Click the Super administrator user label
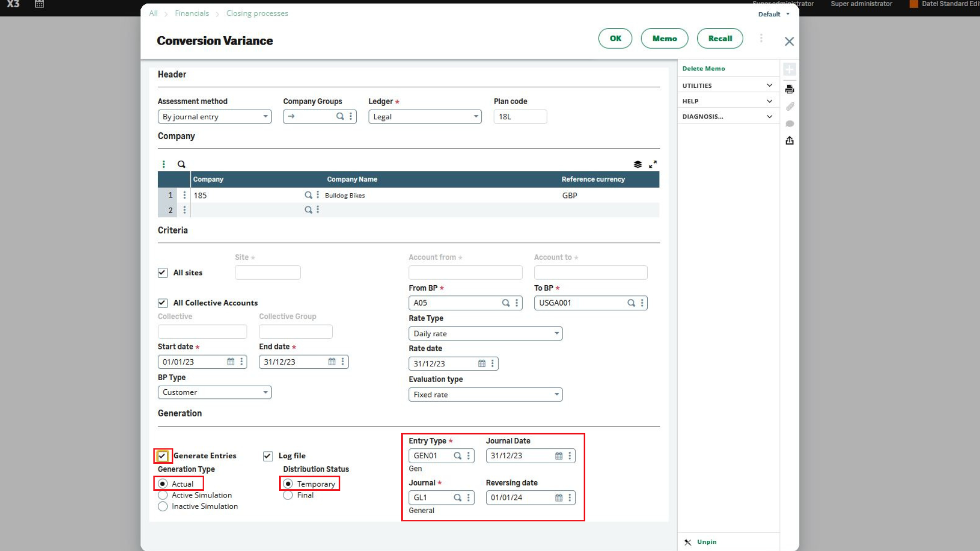 [861, 4]
